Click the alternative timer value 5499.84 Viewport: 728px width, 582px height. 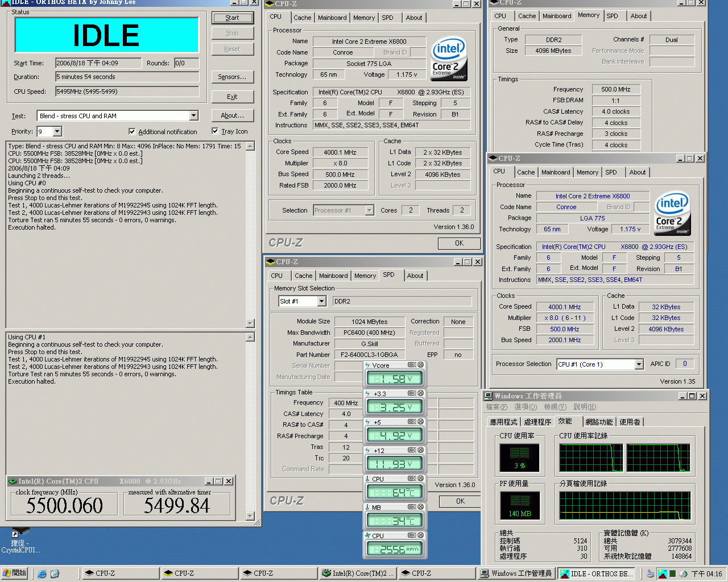177,505
